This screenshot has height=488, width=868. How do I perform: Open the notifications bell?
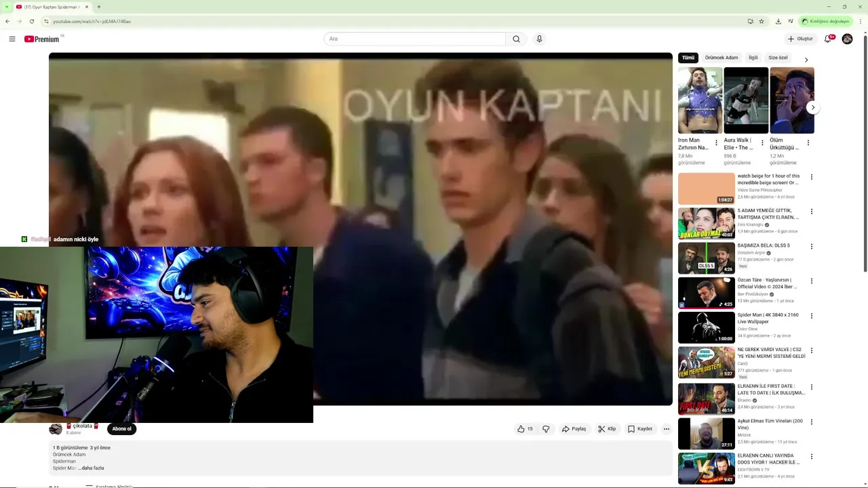[x=827, y=39]
